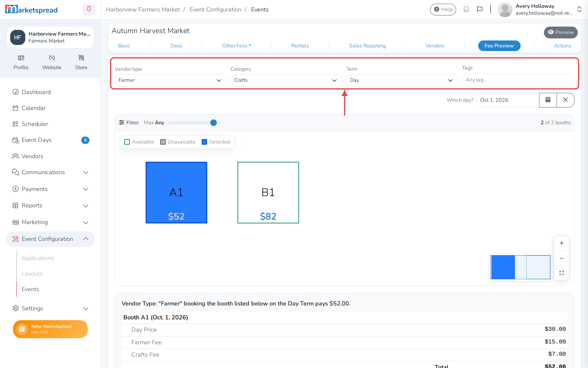The width and height of the screenshot is (588, 368).
Task: Click the Tags input field
Action: [x=518, y=80]
